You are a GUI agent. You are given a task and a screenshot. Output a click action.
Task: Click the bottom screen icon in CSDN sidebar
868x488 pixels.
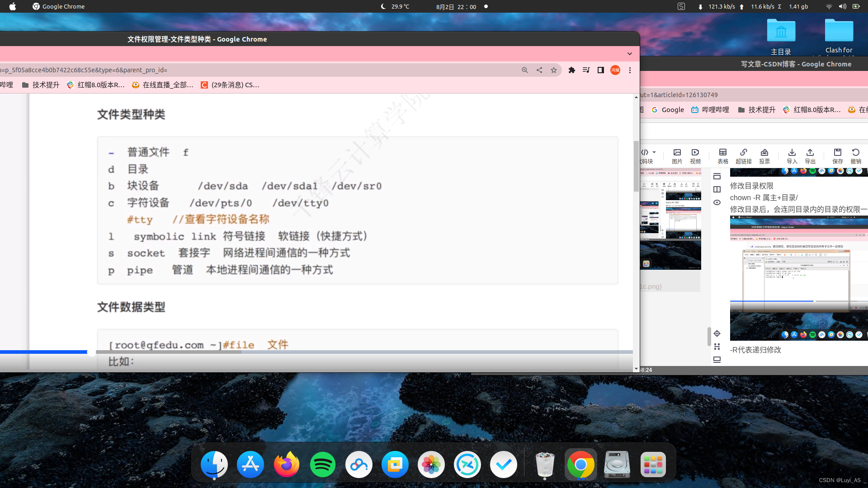717,360
